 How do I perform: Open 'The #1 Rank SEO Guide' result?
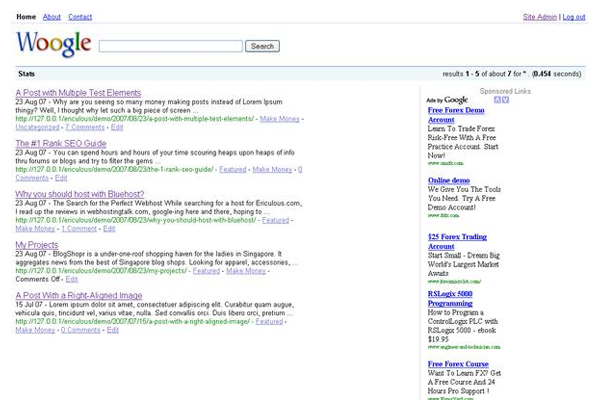(61, 144)
